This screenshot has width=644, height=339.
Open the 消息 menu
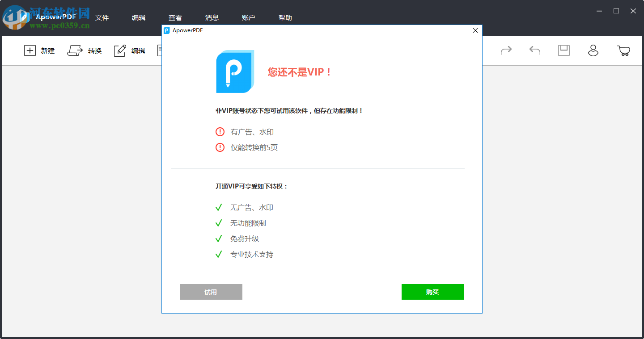point(212,17)
